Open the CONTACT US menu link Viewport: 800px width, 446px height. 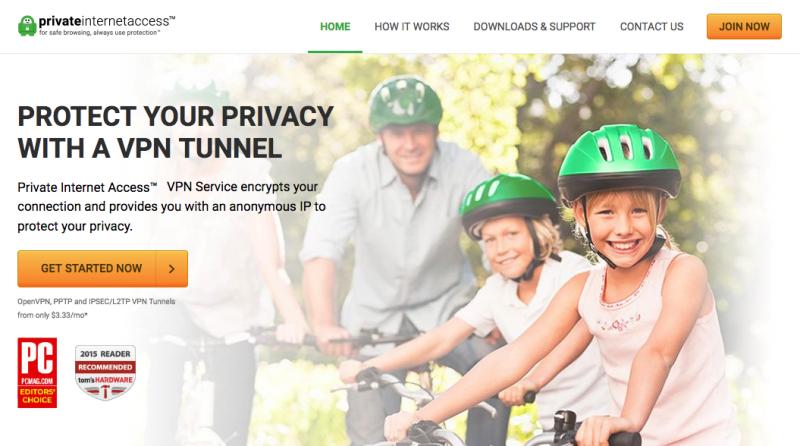652,27
